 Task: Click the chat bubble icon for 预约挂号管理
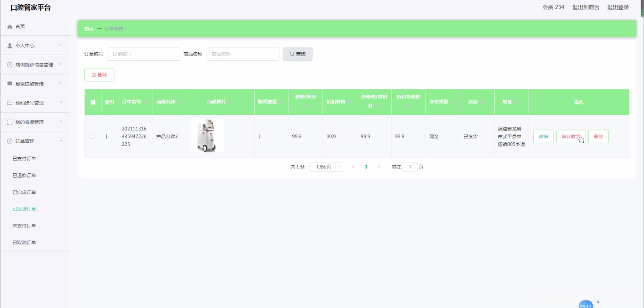point(10,103)
